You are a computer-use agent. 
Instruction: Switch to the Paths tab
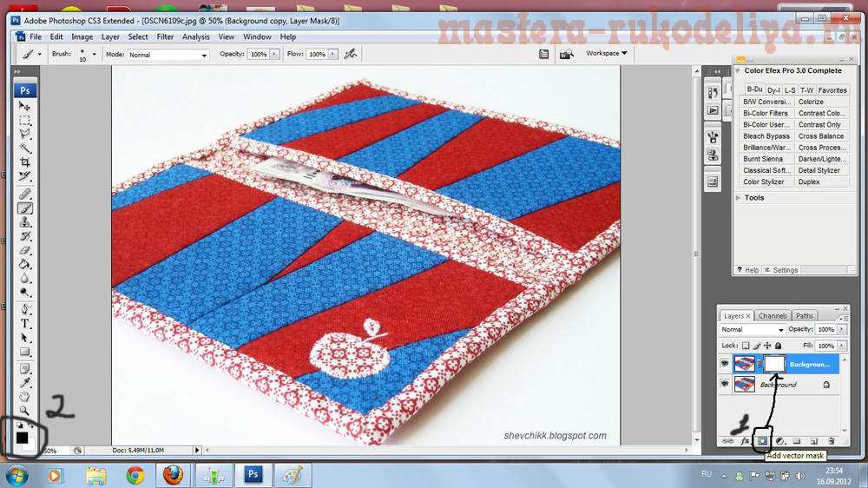tap(805, 316)
